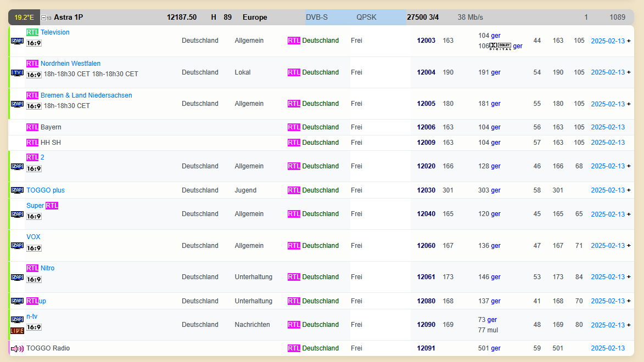Click ZAP icon in RTL 2 row
This screenshot has width=644, height=362.
[x=17, y=167]
